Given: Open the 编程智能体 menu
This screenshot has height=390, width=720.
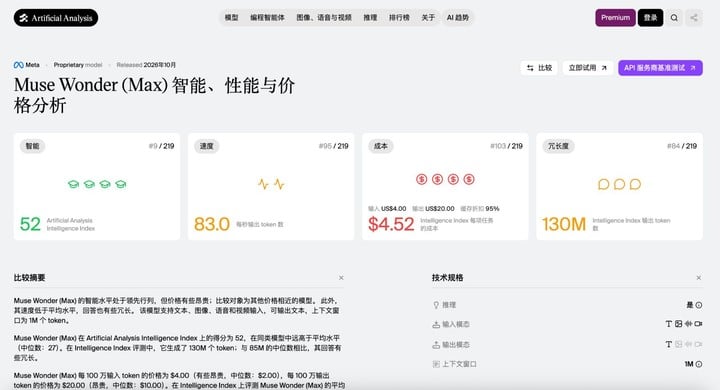Looking at the screenshot, I should [x=267, y=17].
